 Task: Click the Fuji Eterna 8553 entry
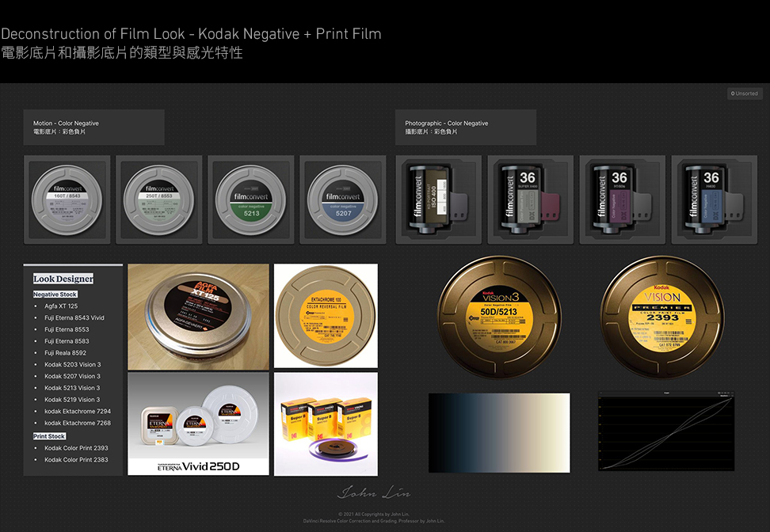[x=67, y=329]
